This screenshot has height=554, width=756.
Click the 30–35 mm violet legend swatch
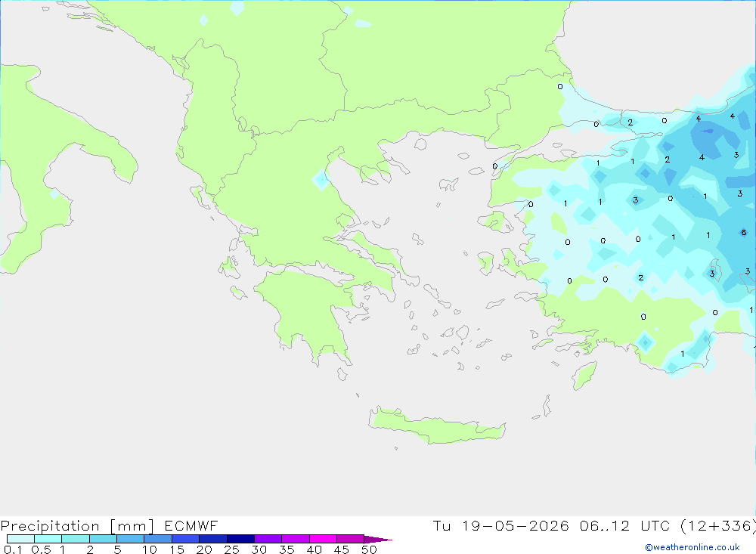coord(268,539)
